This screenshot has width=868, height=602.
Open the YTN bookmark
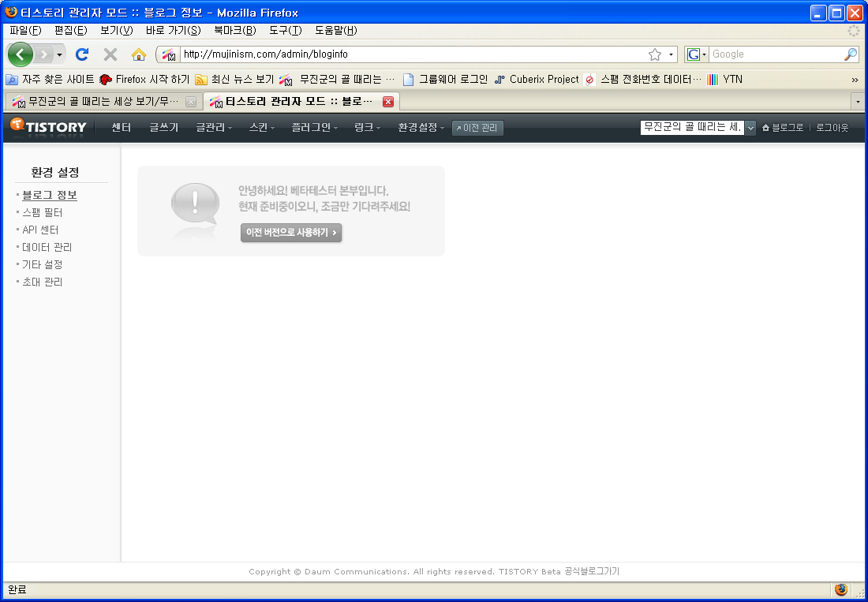pos(724,80)
